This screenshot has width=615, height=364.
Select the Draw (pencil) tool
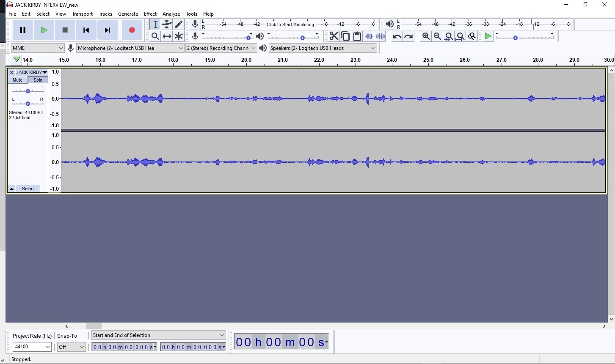[x=179, y=25]
